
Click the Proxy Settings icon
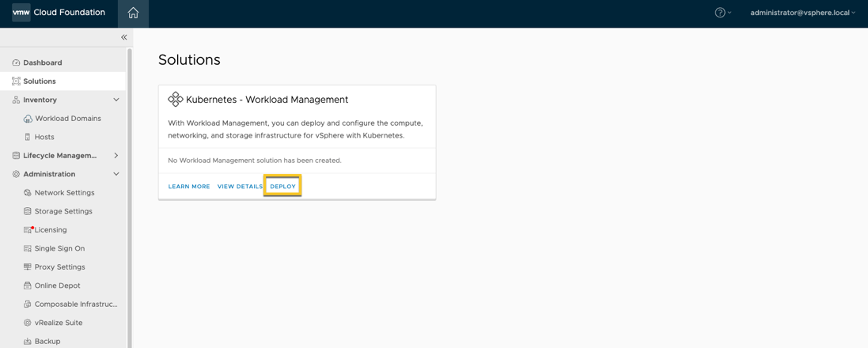coord(28,267)
